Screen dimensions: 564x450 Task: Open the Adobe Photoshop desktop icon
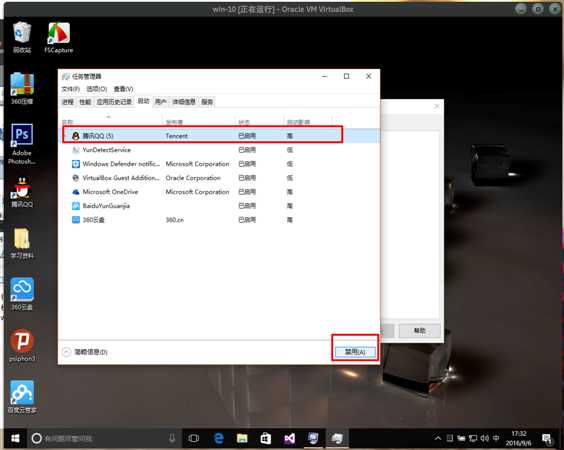coord(22,144)
